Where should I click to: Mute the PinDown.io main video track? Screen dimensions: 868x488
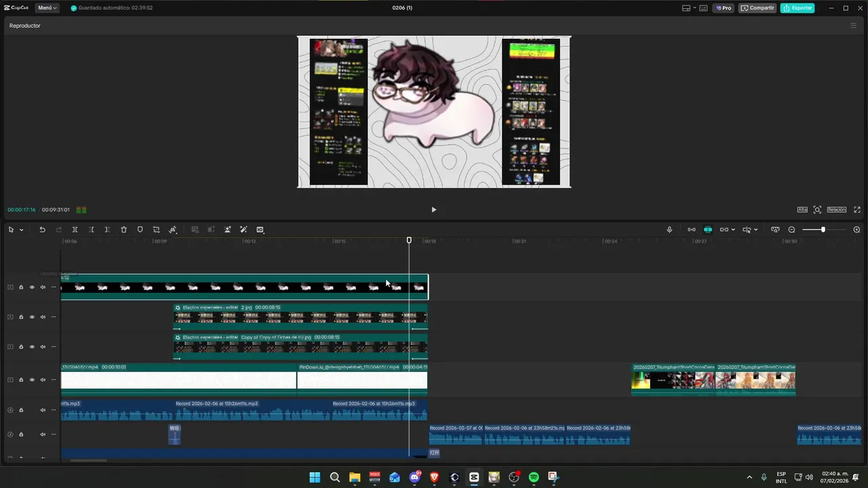[x=43, y=380]
